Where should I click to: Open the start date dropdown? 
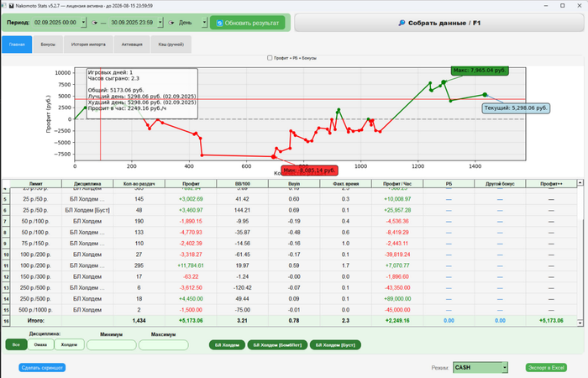point(84,23)
